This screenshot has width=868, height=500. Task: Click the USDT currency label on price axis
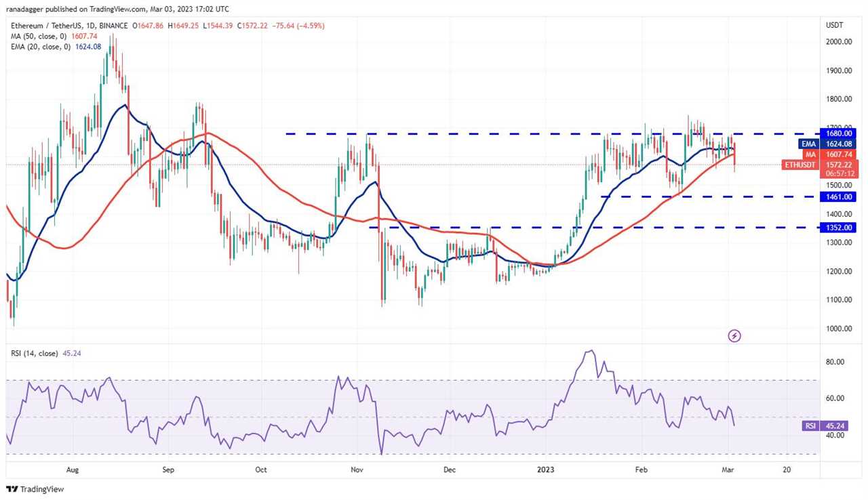pos(833,26)
